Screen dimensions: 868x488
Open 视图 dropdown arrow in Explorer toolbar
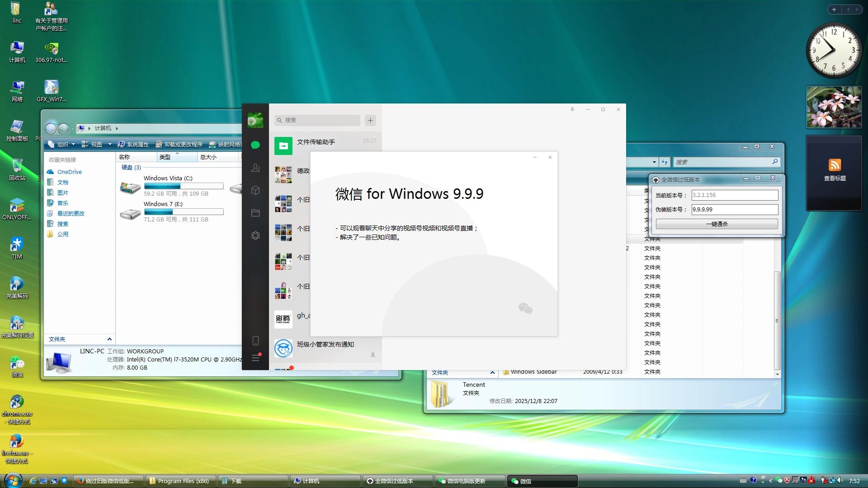click(110, 145)
